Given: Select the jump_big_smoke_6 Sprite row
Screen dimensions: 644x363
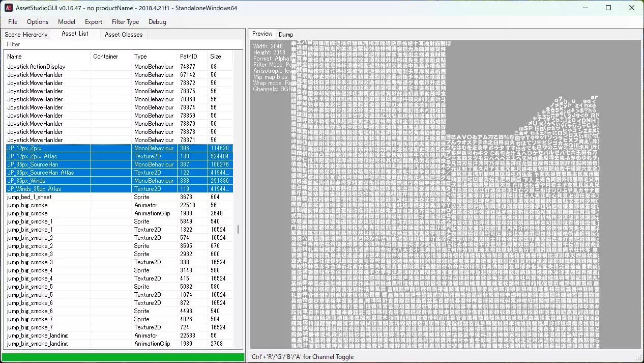Looking at the screenshot, I should (119, 311).
